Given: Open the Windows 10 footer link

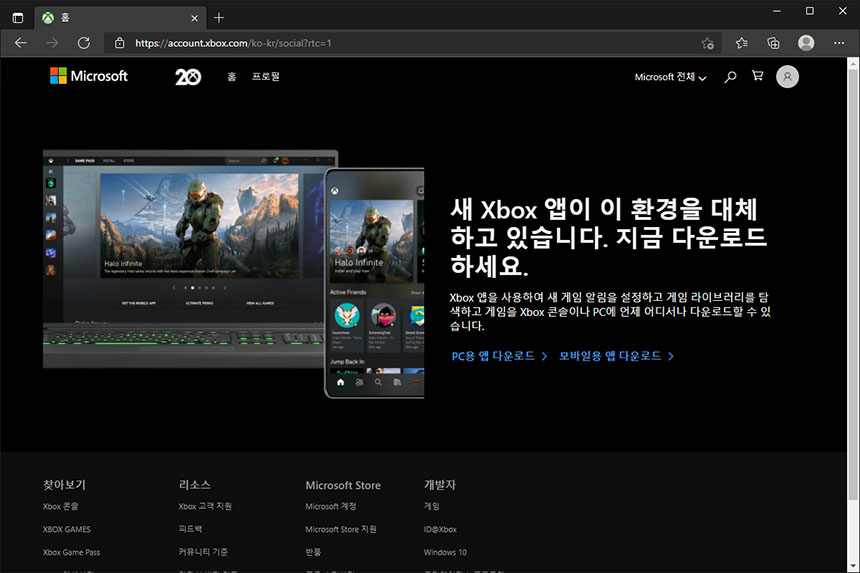Looking at the screenshot, I should (445, 552).
